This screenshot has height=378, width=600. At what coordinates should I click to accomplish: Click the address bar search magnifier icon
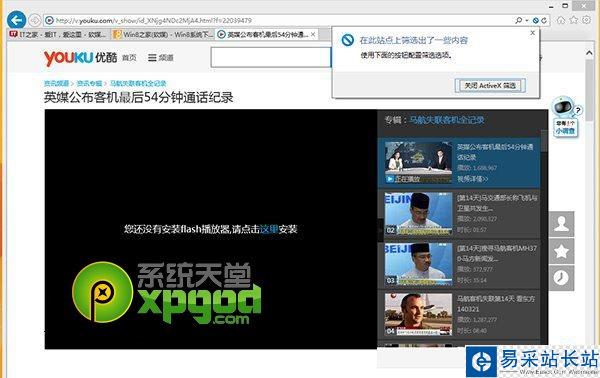click(518, 20)
